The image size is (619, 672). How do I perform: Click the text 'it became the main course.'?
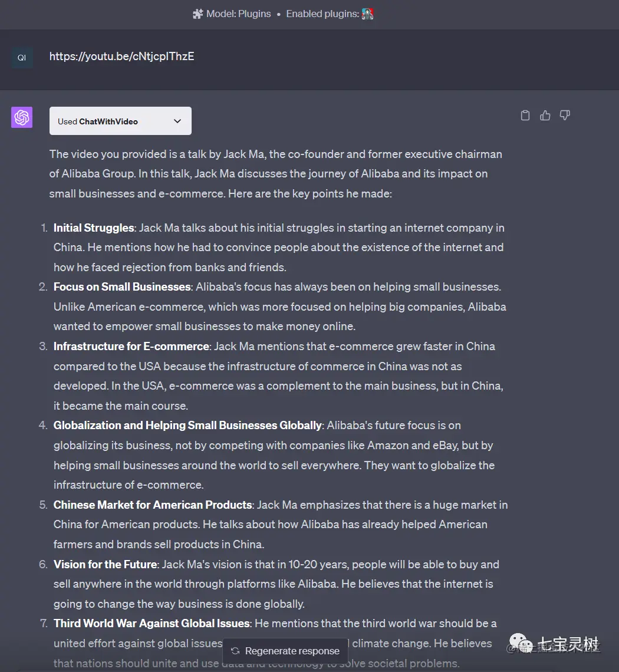pos(121,406)
